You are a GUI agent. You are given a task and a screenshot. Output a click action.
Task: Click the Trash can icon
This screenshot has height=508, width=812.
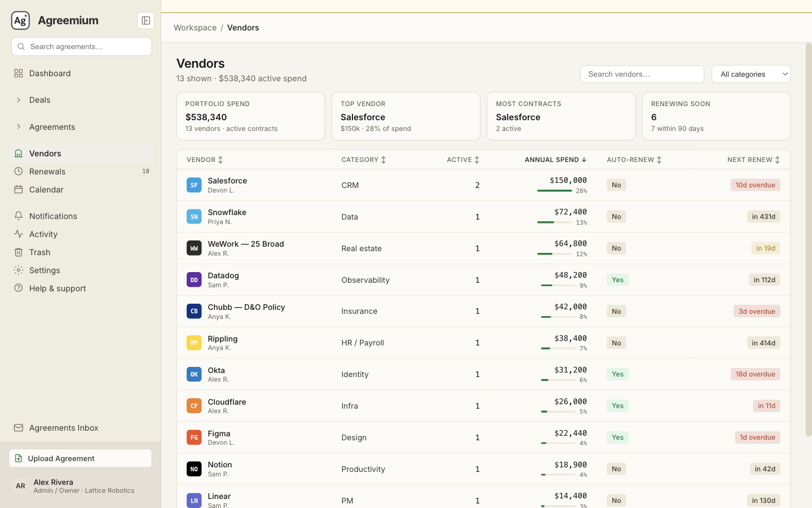pyautogui.click(x=19, y=252)
